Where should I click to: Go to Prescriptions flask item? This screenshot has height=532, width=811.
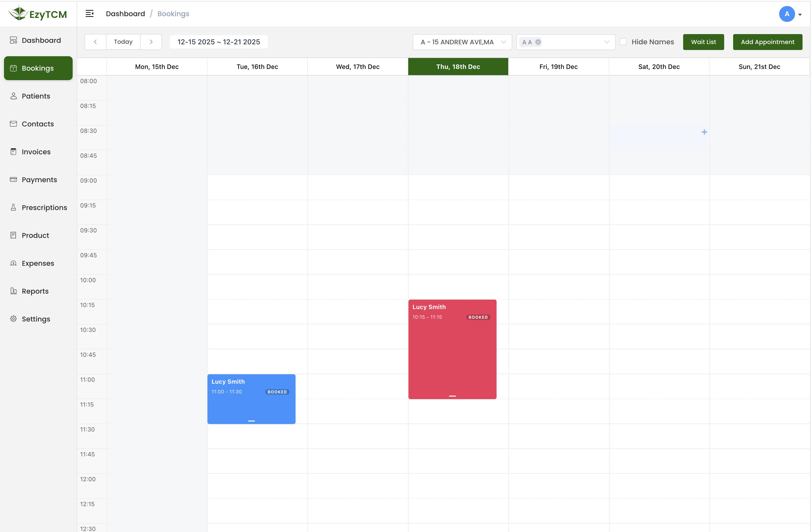(x=44, y=208)
